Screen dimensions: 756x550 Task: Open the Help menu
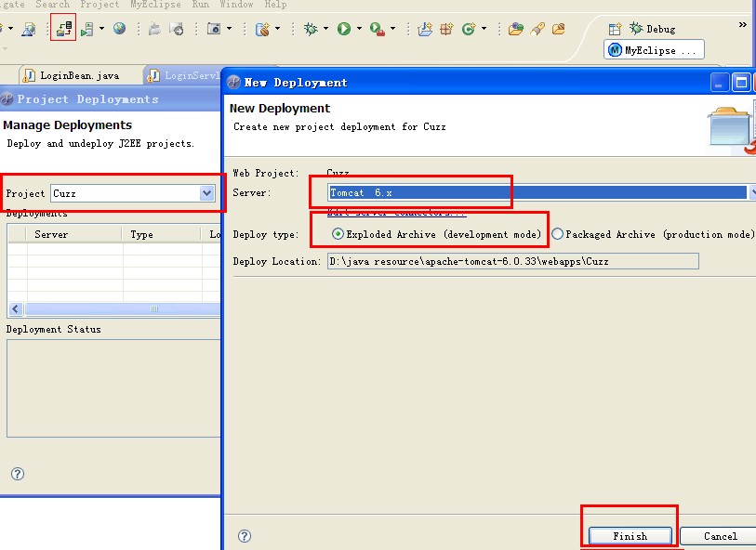tap(276, 5)
